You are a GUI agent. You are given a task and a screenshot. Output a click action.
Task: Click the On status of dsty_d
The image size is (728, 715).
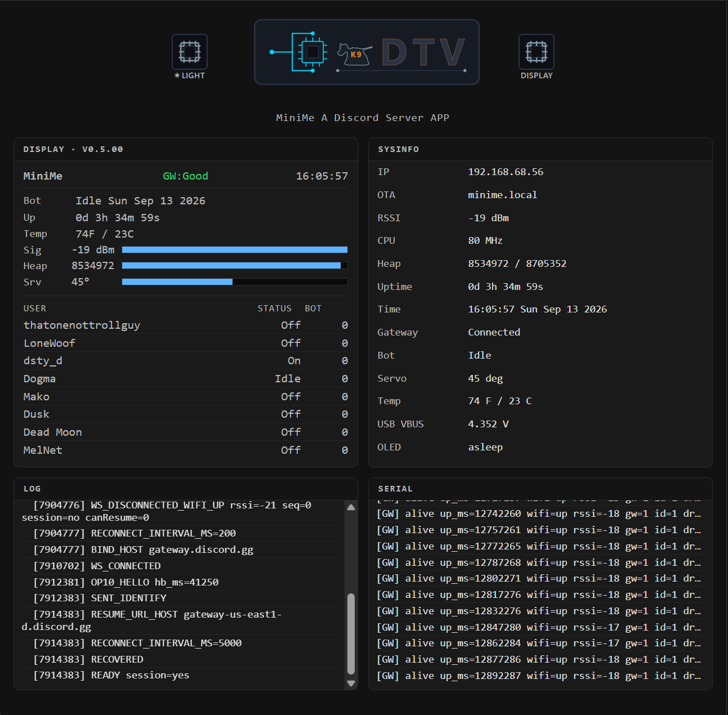point(294,361)
